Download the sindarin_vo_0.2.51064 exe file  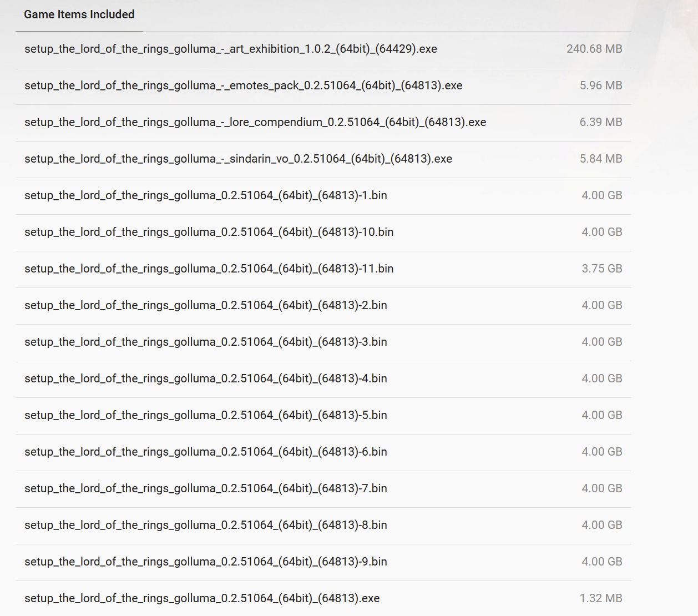click(239, 159)
